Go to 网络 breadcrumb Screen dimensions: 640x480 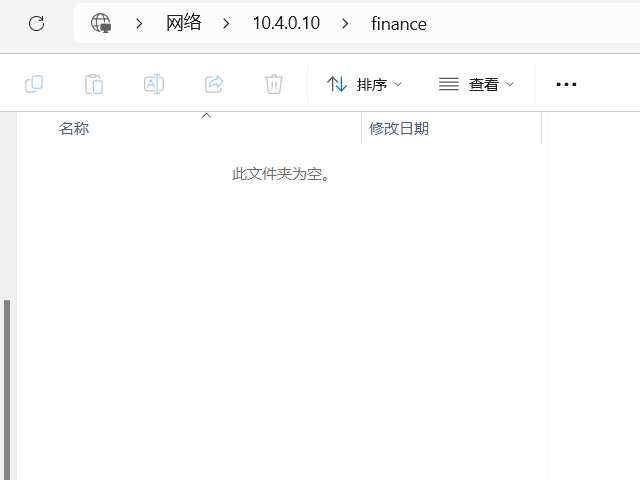point(184,22)
